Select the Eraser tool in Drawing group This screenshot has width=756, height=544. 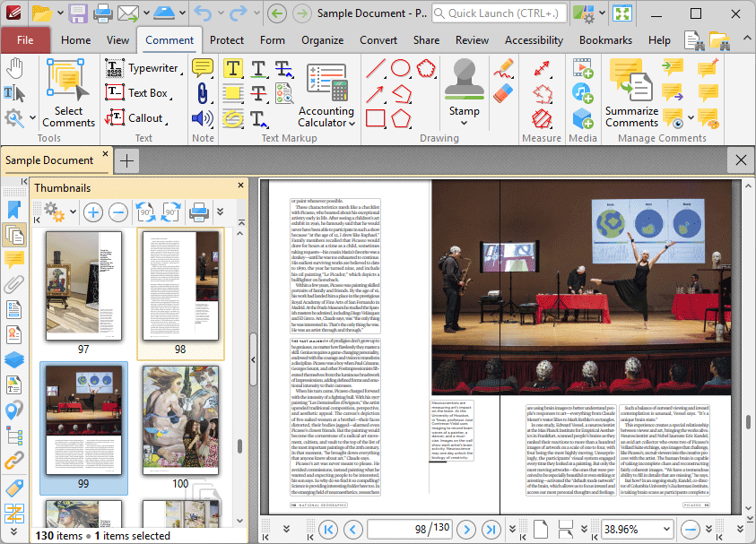503,92
